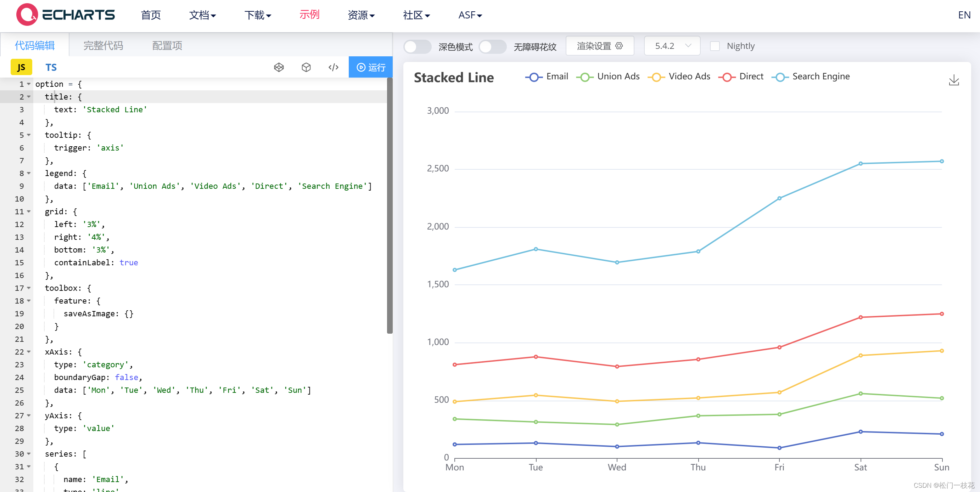Open the 示例 menu item
Viewport: 980px width, 492px height.
coord(309,15)
